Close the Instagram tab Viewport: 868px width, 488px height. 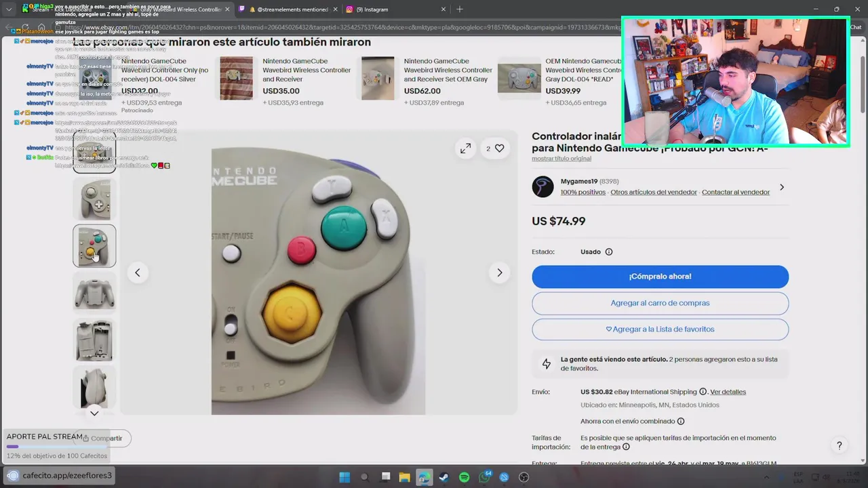tap(443, 9)
